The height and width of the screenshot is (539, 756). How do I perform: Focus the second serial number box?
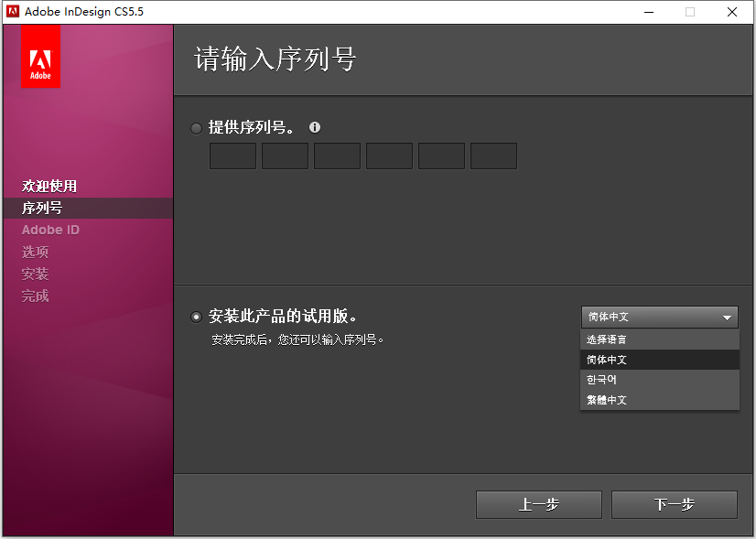tap(285, 156)
